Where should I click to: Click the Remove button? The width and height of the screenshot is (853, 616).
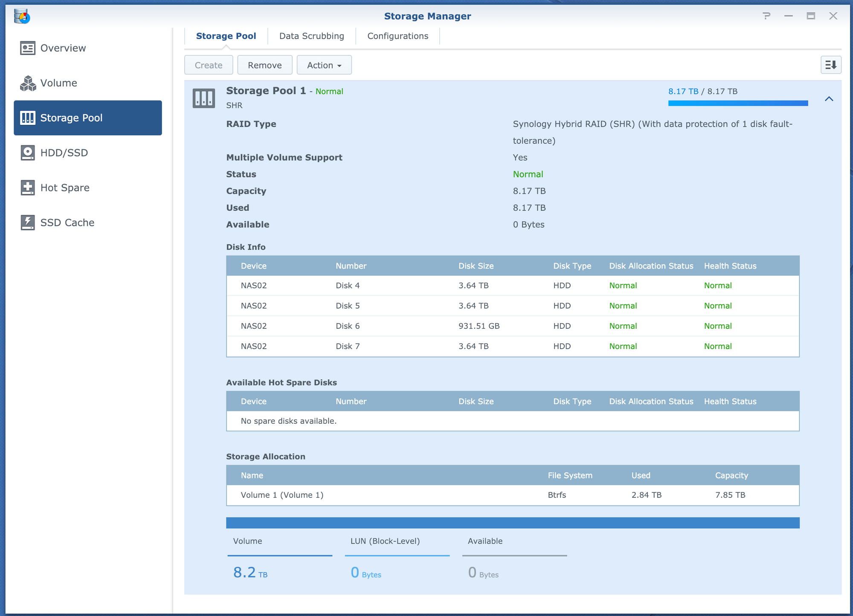265,65
